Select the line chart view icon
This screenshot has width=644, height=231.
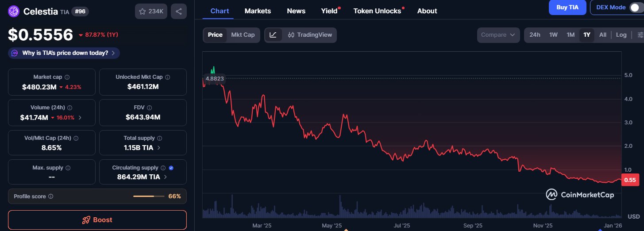pos(273,35)
